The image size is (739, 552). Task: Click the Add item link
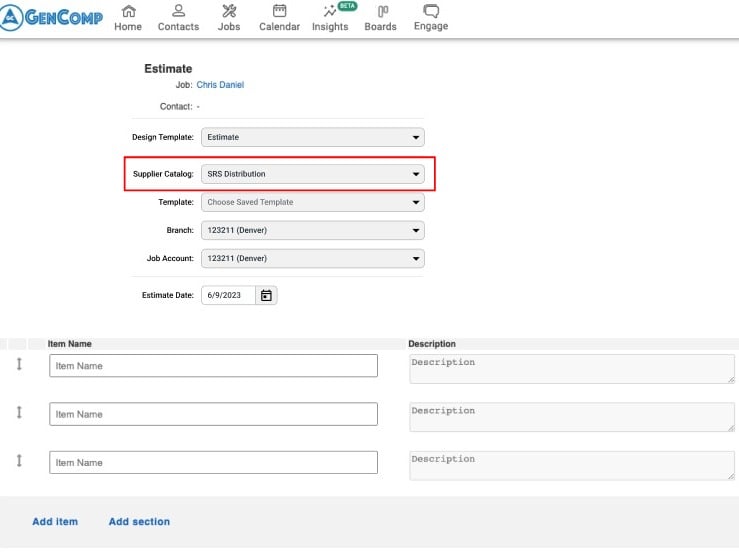click(x=55, y=522)
